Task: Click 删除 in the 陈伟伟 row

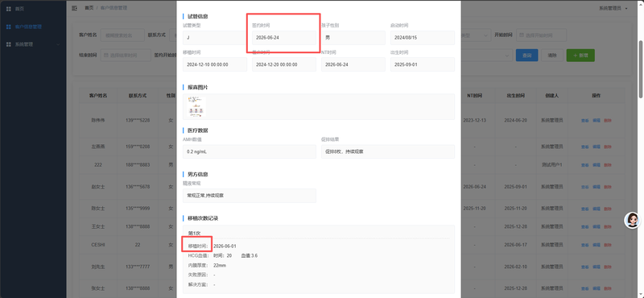Action: tap(608, 121)
